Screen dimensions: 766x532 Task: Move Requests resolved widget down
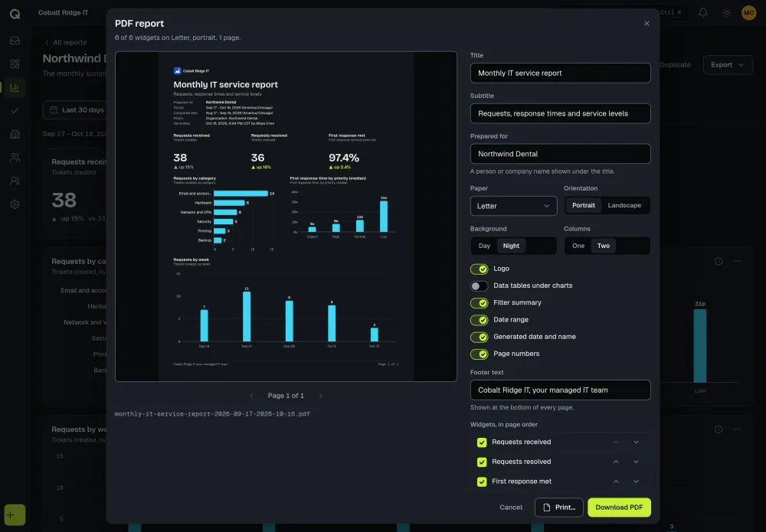point(636,462)
